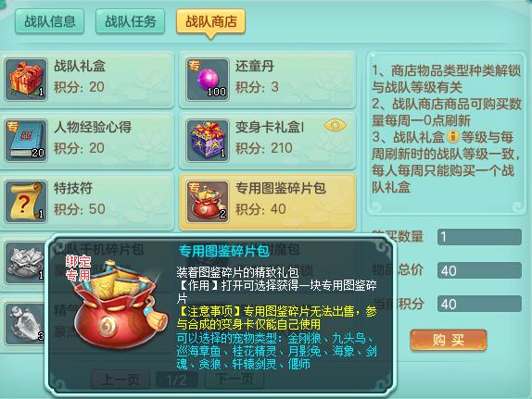Click the 购买 purchase button
The image size is (532, 399).
point(449,340)
